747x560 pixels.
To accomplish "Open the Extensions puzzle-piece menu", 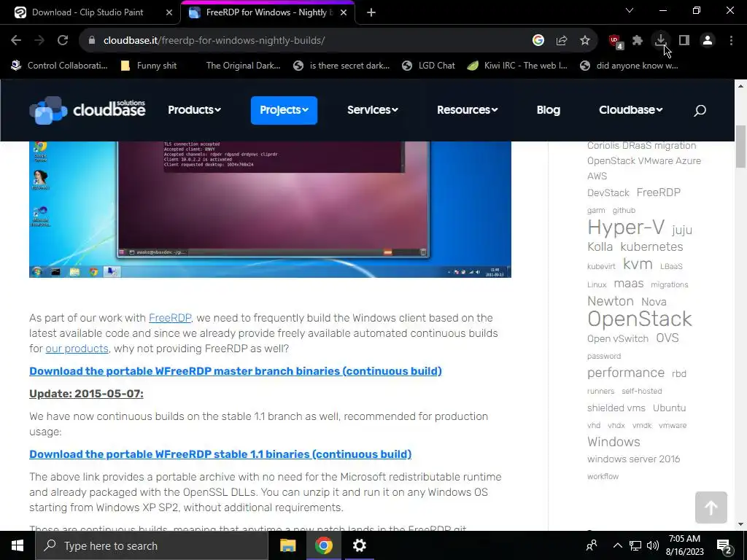I will pos(638,41).
